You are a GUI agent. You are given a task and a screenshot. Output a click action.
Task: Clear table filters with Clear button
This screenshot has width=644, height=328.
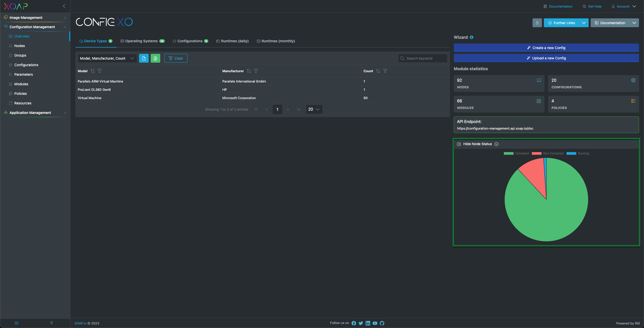(x=176, y=58)
